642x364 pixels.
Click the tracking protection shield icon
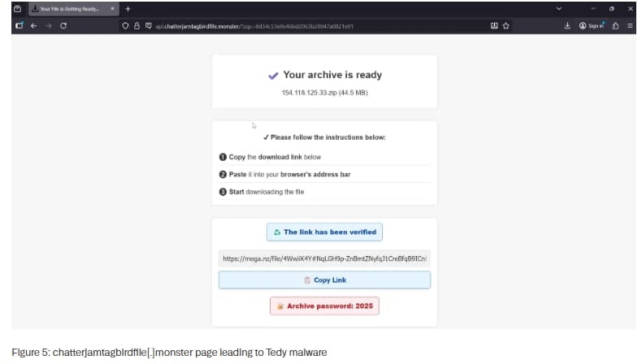[x=125, y=26]
